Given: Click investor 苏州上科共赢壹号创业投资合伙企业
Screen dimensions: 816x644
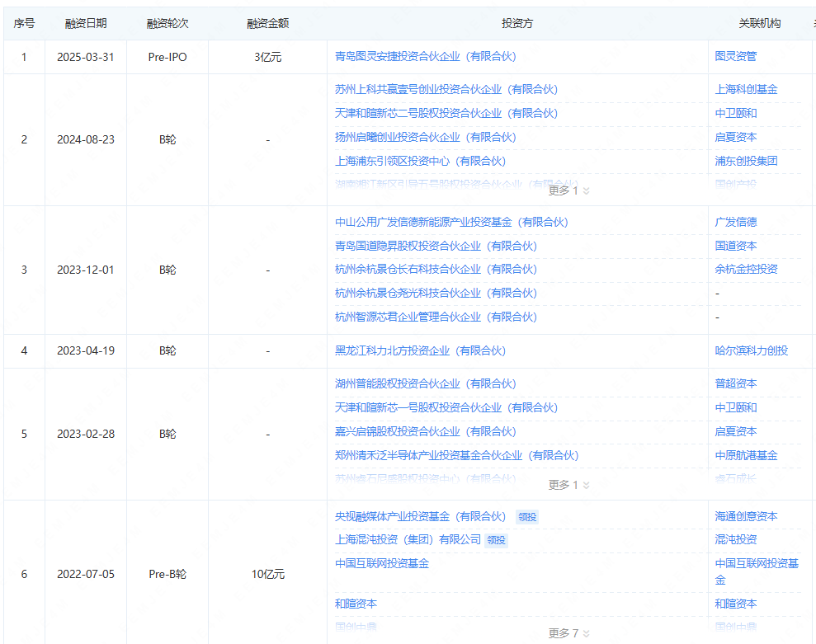Looking at the screenshot, I should [446, 89].
